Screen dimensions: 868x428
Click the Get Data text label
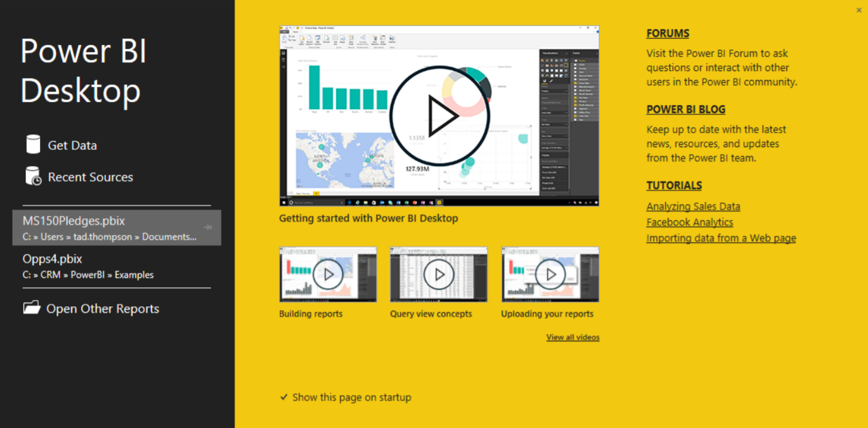72,145
